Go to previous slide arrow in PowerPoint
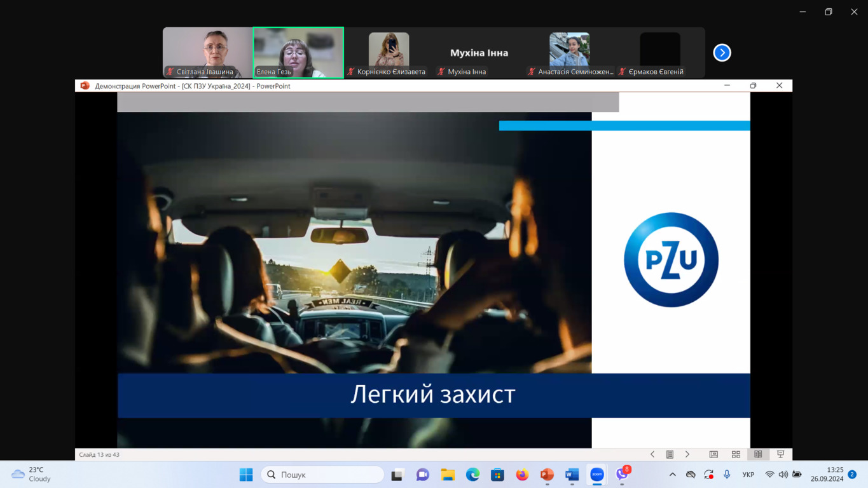The height and width of the screenshot is (488, 868). click(652, 454)
